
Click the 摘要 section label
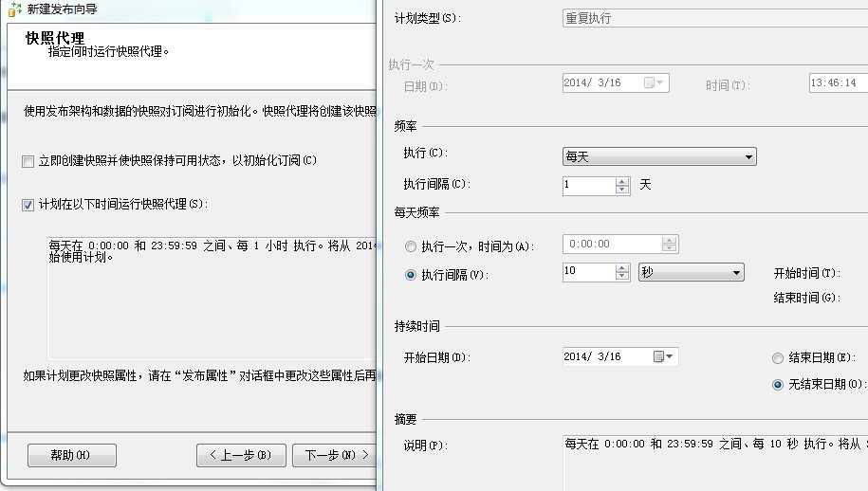(x=405, y=419)
